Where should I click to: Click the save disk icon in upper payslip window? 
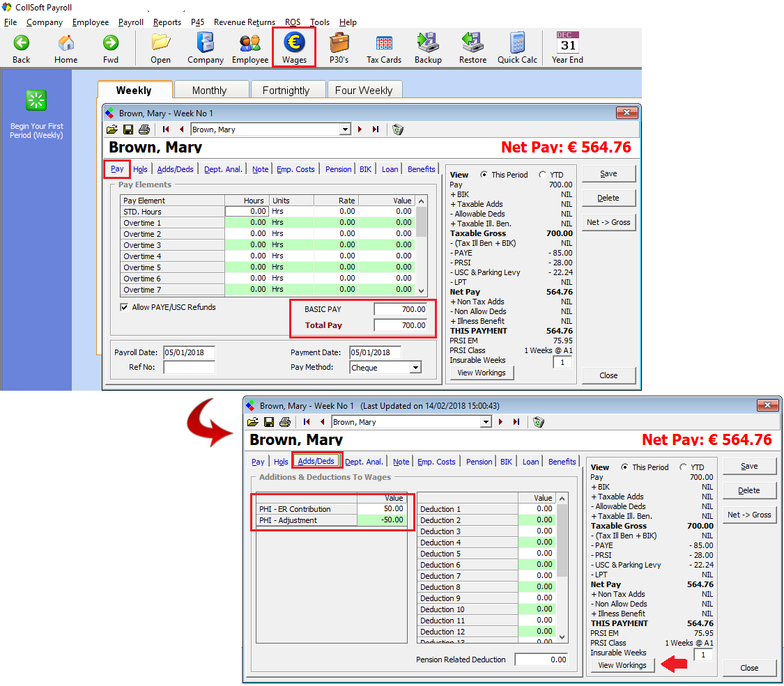(x=128, y=130)
